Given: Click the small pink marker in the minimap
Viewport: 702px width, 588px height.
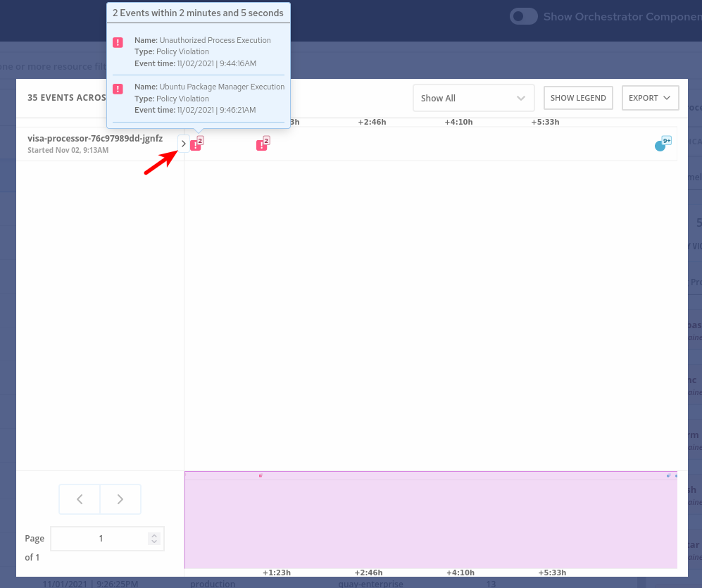Looking at the screenshot, I should [261, 475].
